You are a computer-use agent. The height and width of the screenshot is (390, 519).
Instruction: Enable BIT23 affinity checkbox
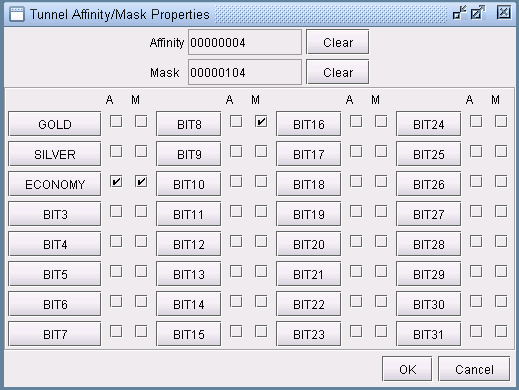click(x=356, y=331)
